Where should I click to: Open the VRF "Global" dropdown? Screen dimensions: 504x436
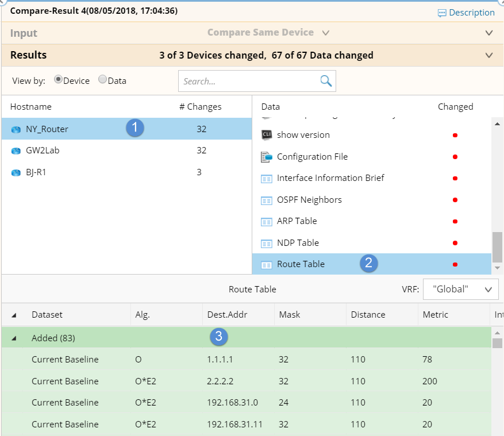(460, 290)
